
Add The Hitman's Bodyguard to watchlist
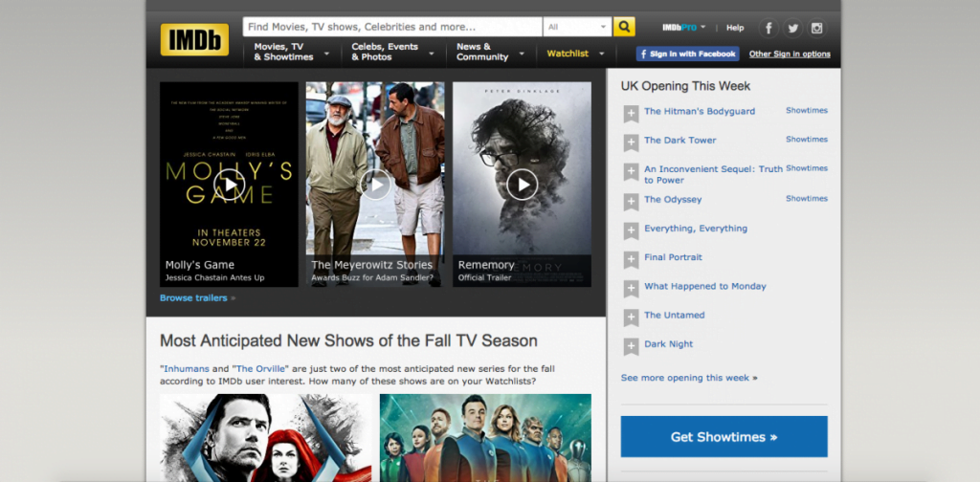point(631,114)
